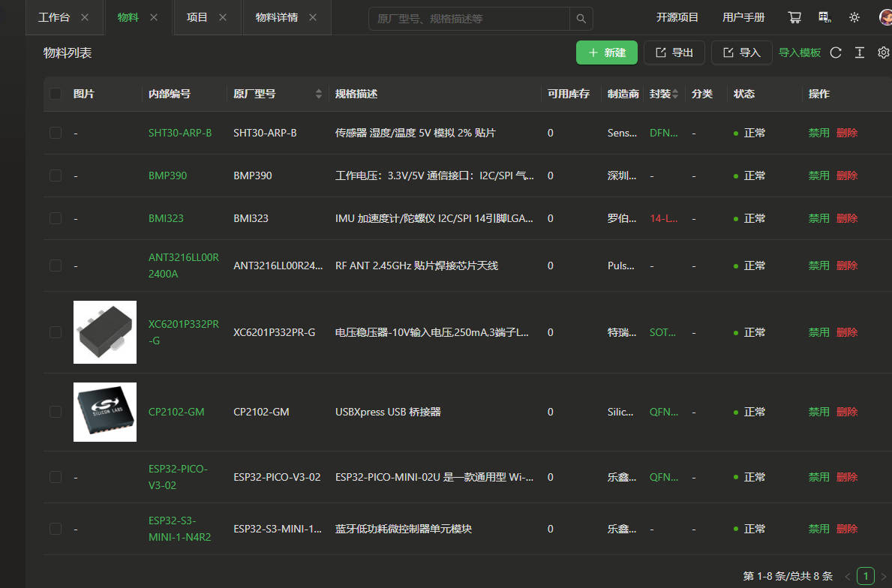Sort by 封装 column sorter

pos(675,94)
